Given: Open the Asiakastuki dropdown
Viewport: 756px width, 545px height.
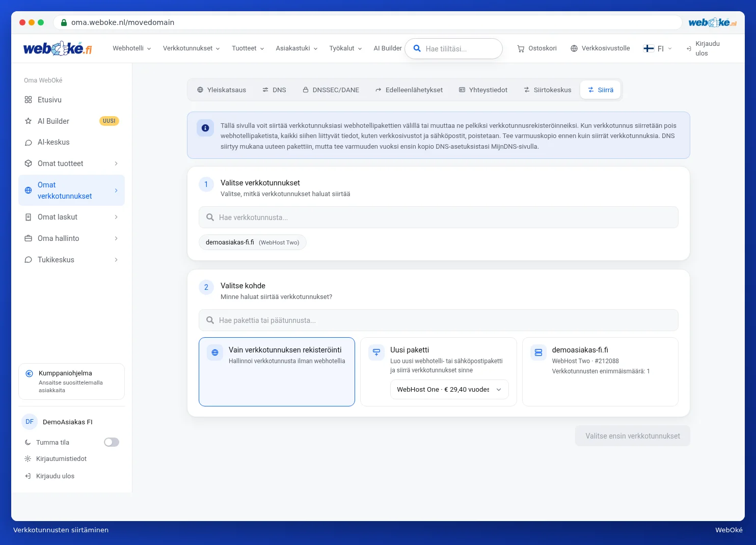Looking at the screenshot, I should click(x=297, y=48).
